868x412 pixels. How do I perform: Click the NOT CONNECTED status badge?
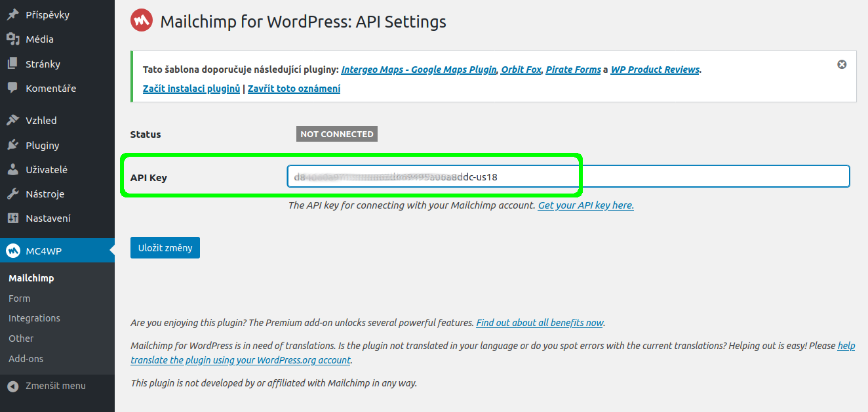(337, 134)
